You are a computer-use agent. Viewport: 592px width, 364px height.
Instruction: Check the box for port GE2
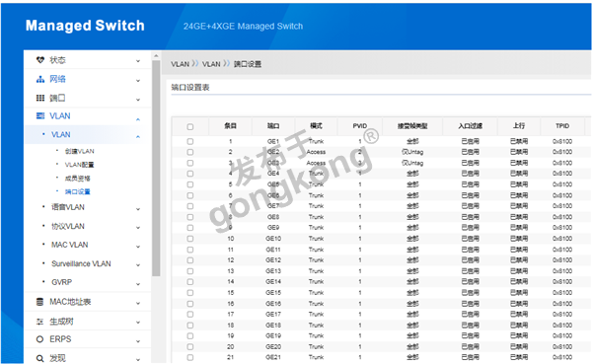pyautogui.click(x=189, y=152)
